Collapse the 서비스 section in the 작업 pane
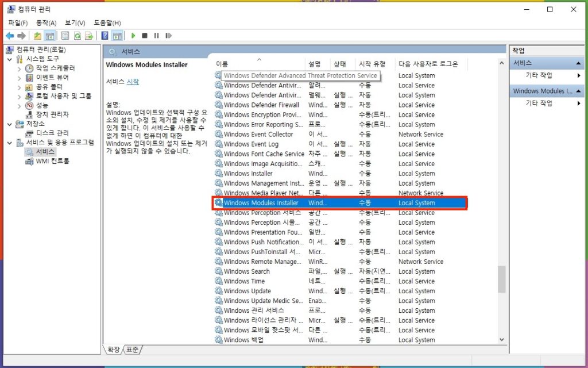The width and height of the screenshot is (588, 368). point(579,63)
